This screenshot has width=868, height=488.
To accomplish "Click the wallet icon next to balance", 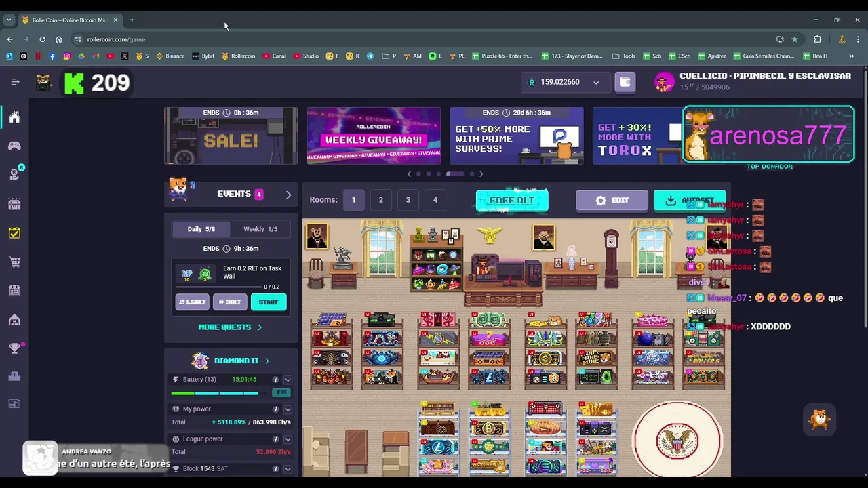I will pos(625,82).
